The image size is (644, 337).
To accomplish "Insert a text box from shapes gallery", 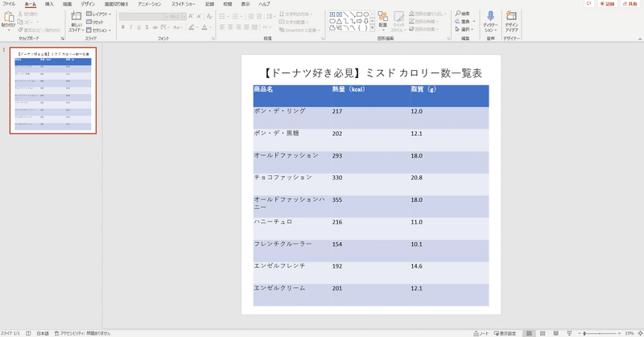I will 332,14.
